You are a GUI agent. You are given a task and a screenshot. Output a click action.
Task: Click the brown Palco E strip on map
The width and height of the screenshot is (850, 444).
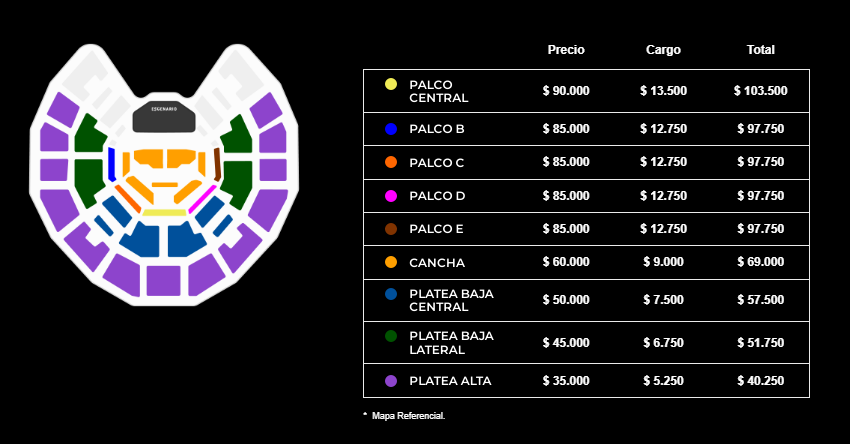(217, 162)
